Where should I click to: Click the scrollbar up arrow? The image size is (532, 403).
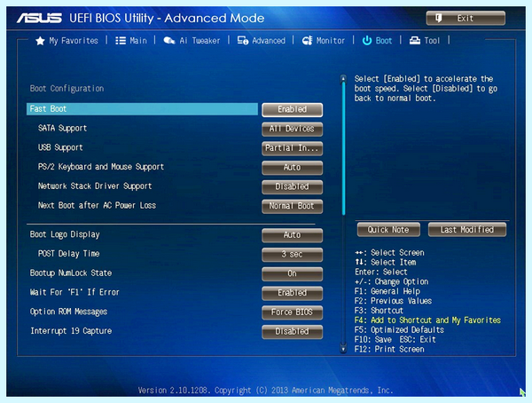click(x=343, y=79)
